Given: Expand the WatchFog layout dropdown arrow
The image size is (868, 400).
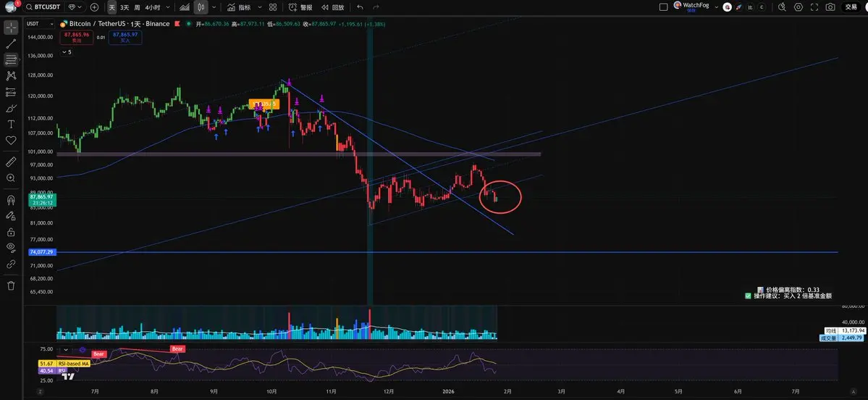Looking at the screenshot, I should point(717,7).
